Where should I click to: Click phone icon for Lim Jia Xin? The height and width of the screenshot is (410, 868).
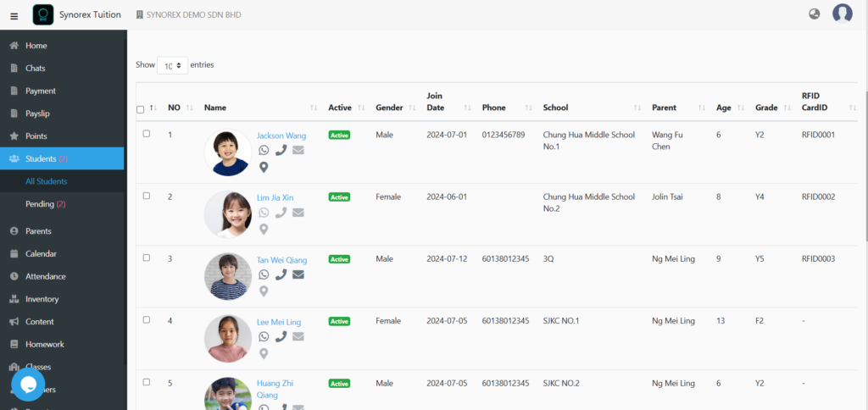pos(281,213)
